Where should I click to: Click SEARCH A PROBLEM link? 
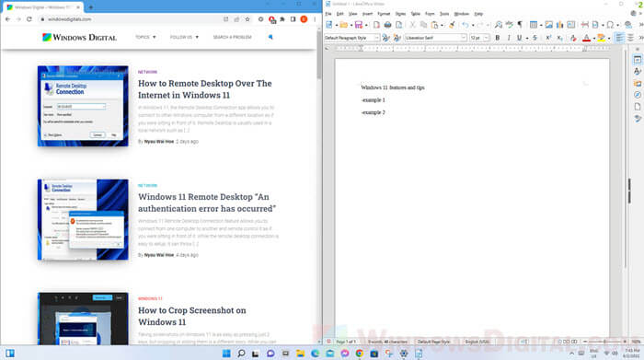coord(232,37)
